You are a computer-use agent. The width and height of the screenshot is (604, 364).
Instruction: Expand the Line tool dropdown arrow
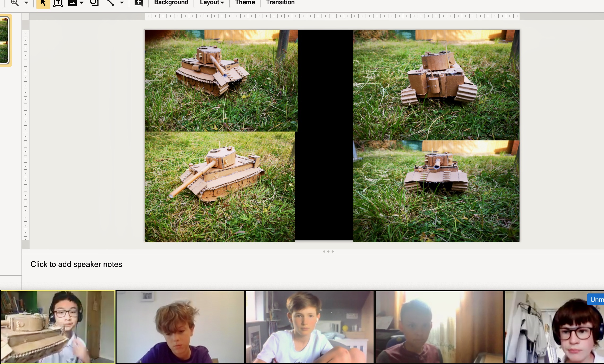(x=122, y=3)
